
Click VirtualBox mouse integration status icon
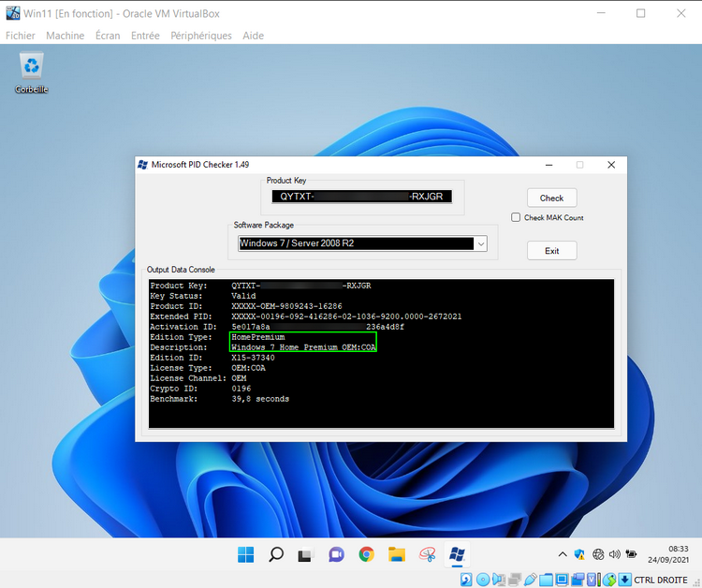pos(609,580)
